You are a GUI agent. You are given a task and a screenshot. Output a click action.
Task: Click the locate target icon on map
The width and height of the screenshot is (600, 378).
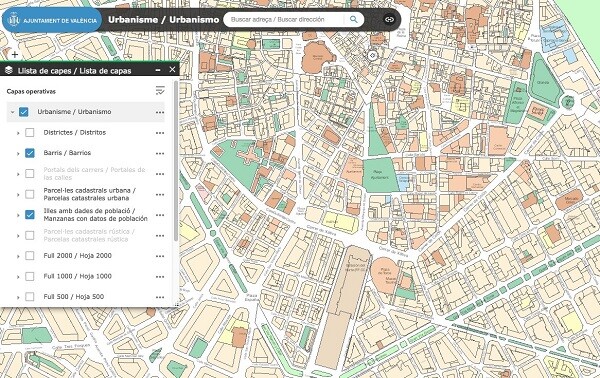point(372,55)
